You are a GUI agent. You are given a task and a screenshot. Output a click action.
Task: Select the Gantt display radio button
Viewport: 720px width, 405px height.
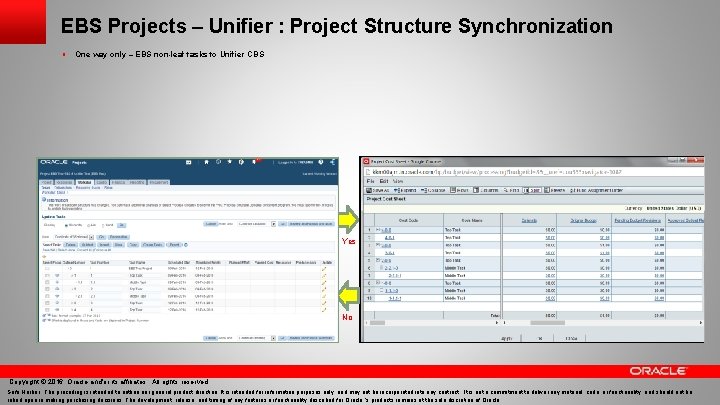[x=103, y=225]
